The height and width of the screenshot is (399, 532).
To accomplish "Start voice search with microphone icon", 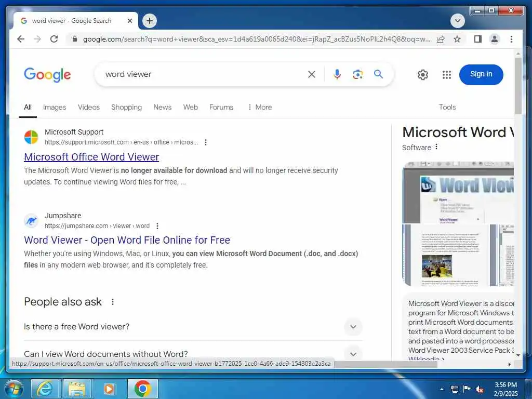I will click(337, 74).
